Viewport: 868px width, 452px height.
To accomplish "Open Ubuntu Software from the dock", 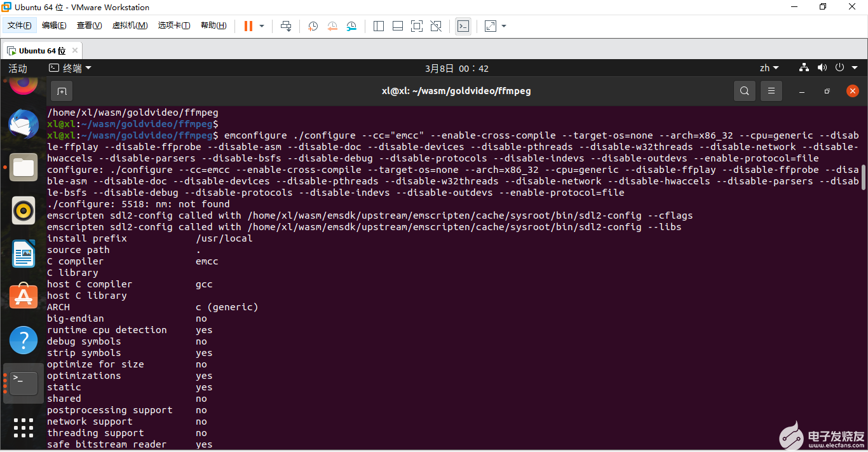I will point(24,297).
